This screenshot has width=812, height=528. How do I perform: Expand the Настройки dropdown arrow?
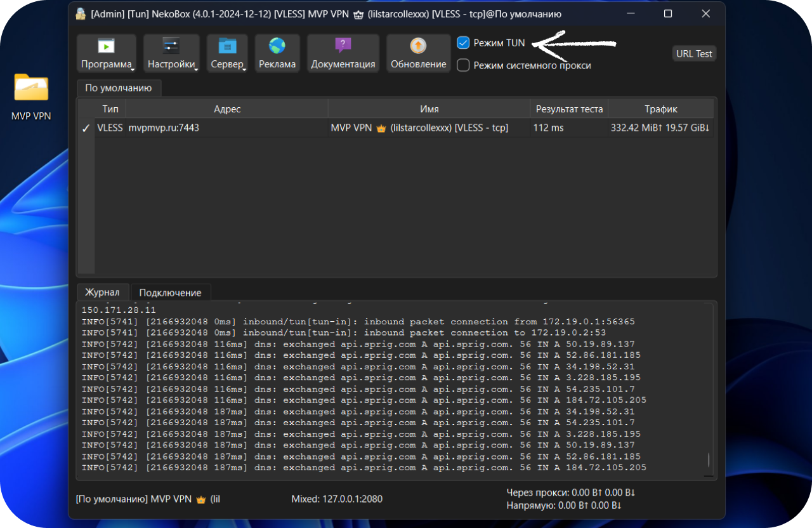pos(197,69)
